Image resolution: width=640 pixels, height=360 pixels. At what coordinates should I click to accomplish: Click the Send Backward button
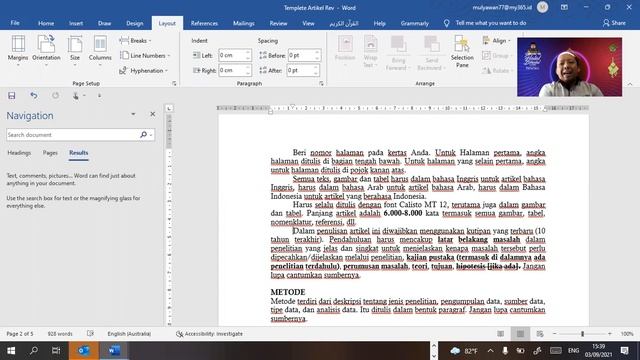tap(431, 52)
